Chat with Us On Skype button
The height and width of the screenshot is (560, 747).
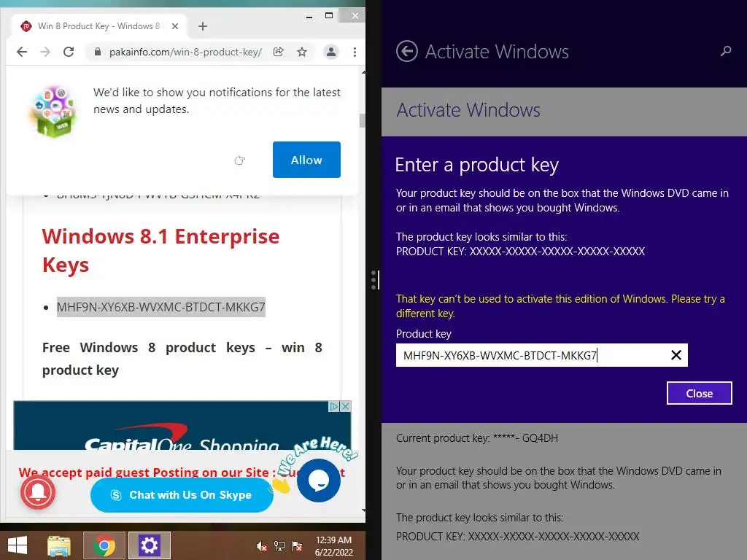pyautogui.click(x=182, y=495)
